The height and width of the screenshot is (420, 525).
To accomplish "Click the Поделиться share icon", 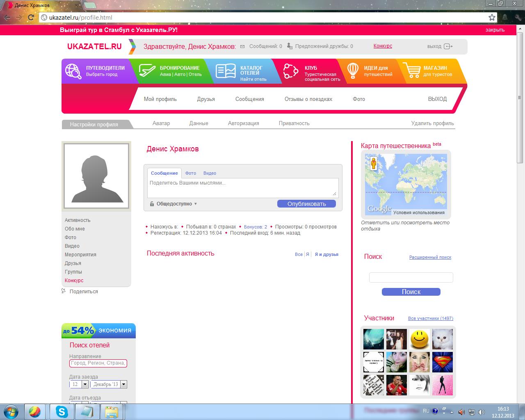I will coord(64,291).
